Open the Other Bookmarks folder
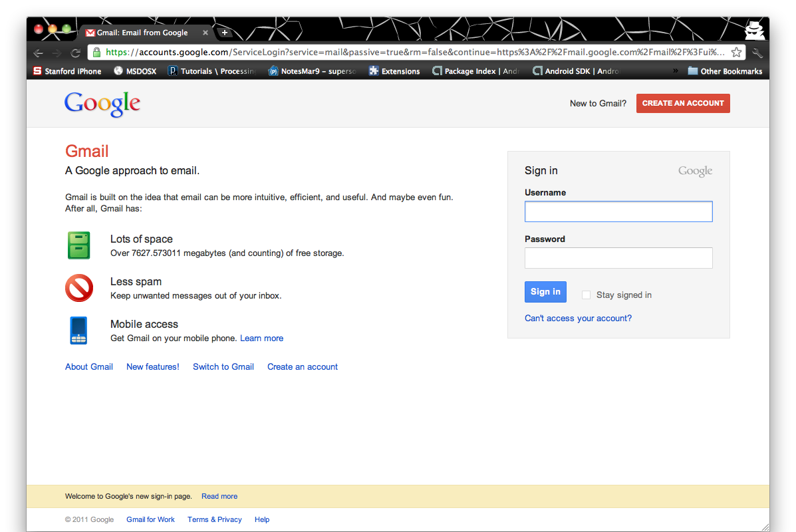The width and height of the screenshot is (796, 532). coord(725,71)
